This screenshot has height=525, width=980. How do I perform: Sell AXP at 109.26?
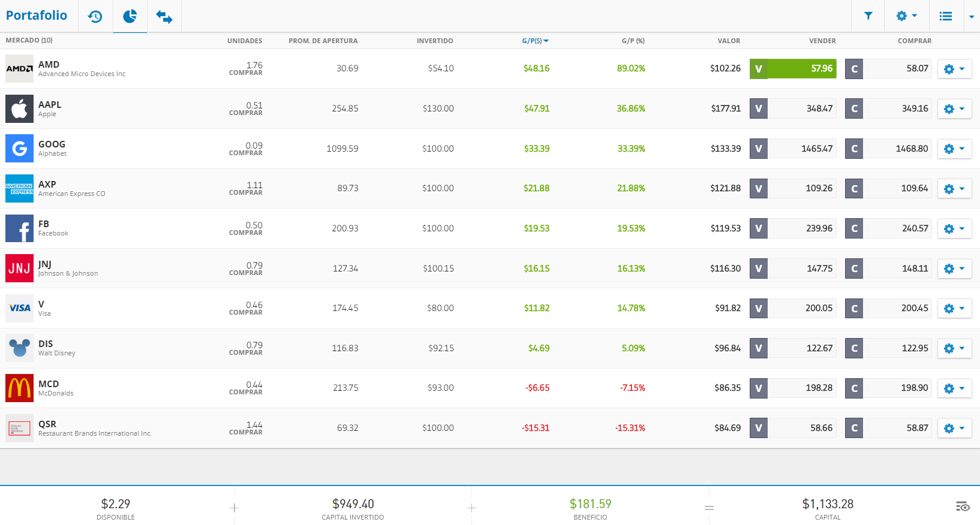click(x=793, y=188)
